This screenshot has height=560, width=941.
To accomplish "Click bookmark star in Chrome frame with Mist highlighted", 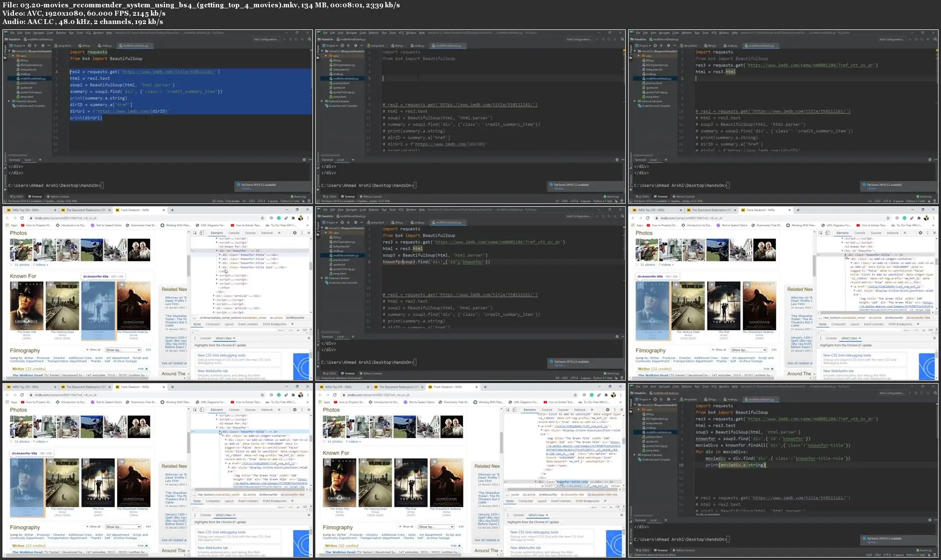I will [262, 218].
